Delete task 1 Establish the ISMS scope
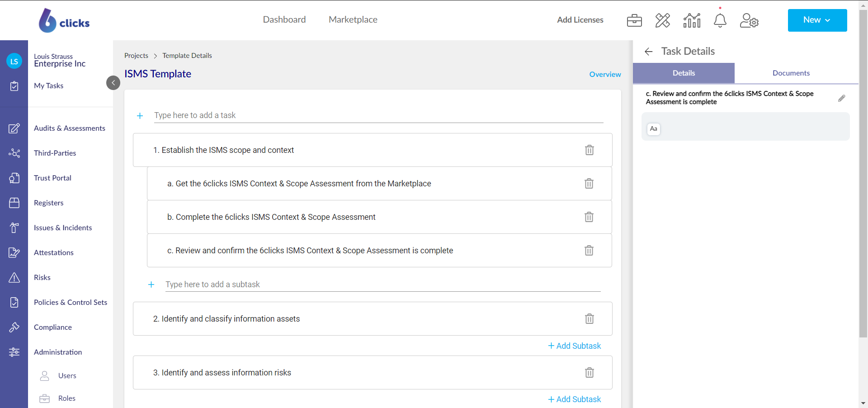Screen dimensions: 868x408 click(590, 150)
